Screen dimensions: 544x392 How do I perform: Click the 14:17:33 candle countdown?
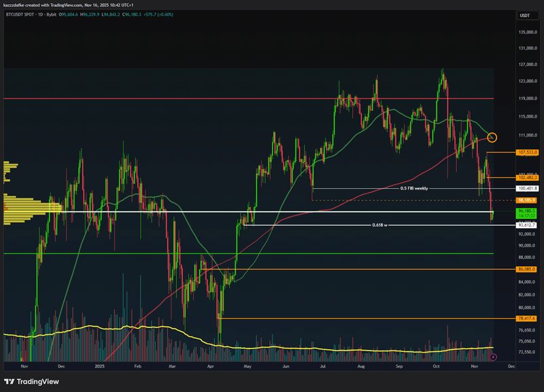(526, 215)
